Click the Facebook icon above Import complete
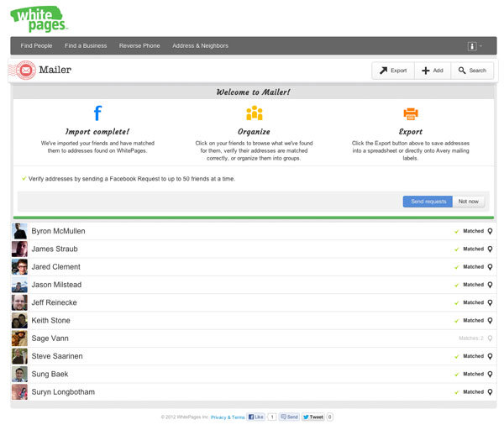504x446 pixels. [x=97, y=113]
